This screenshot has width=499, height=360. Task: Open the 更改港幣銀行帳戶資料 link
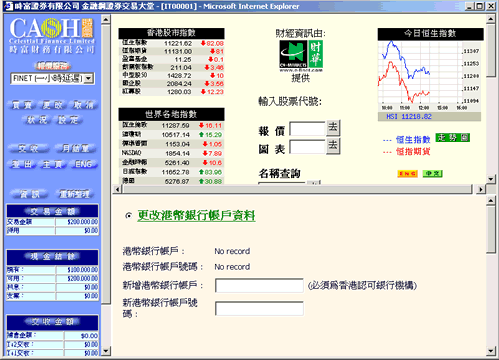pyautogui.click(x=196, y=216)
